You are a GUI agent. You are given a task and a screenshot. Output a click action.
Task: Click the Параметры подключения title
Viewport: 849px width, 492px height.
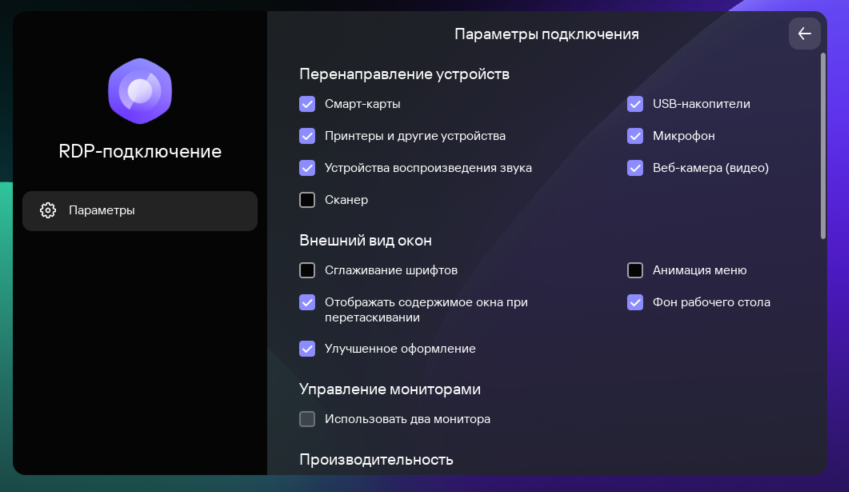(x=546, y=34)
